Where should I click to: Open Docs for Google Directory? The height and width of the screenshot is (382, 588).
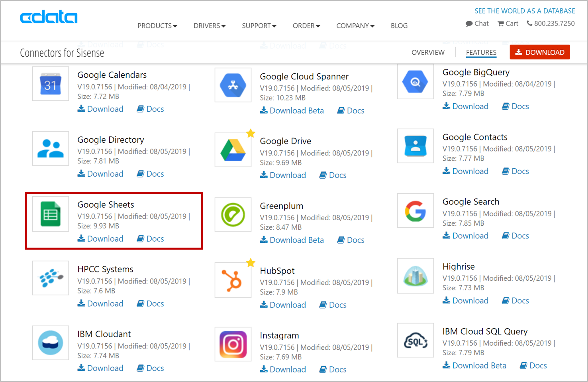150,174
